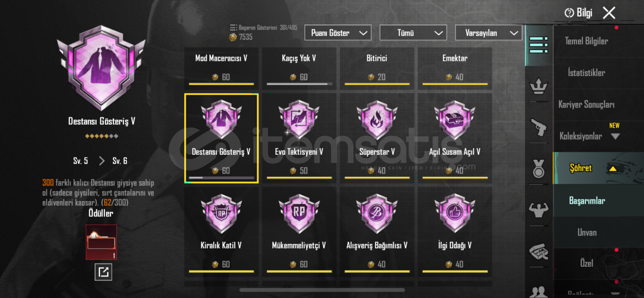This screenshot has width=644, height=298.
Task: Open the crate inventory sidebar icon
Action: (x=539, y=252)
